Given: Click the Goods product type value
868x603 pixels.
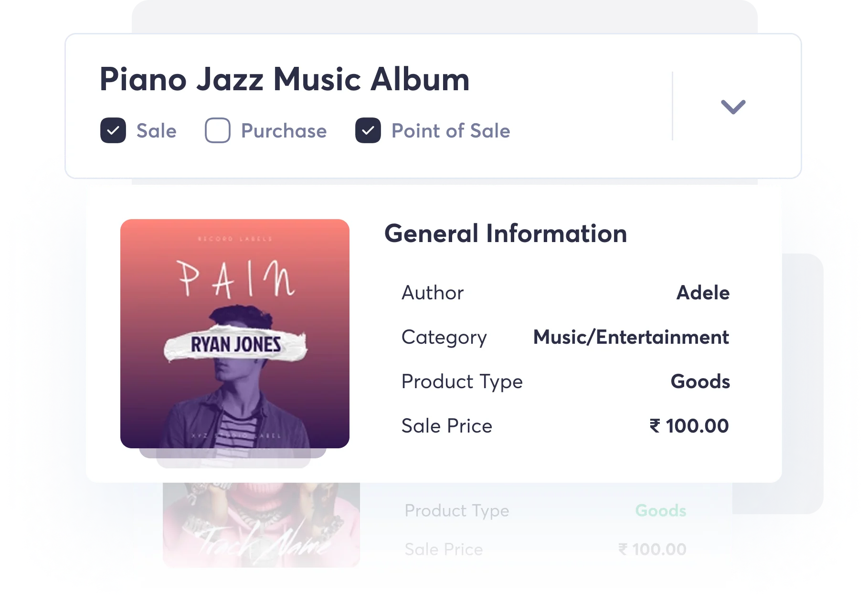Looking at the screenshot, I should [700, 381].
